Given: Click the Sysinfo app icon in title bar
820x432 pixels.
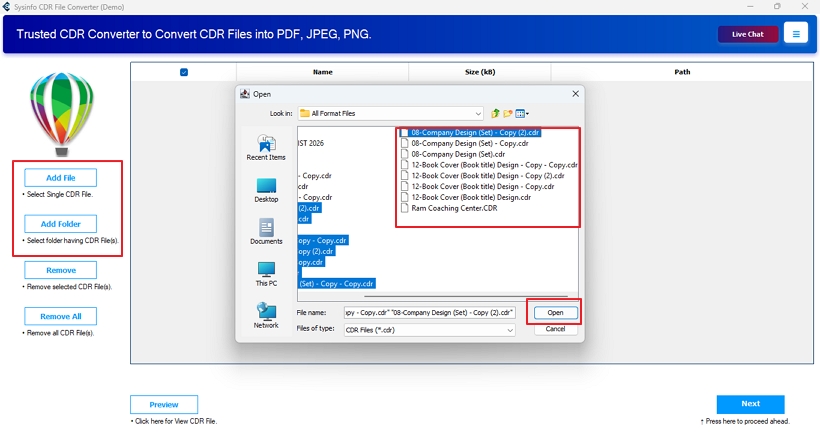Looking at the screenshot, I should pyautogui.click(x=6, y=7).
